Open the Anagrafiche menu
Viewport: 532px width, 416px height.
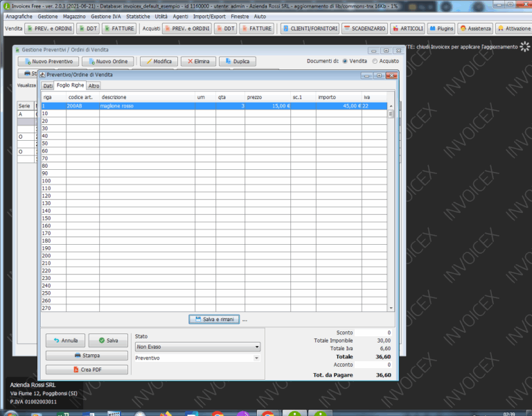19,17
